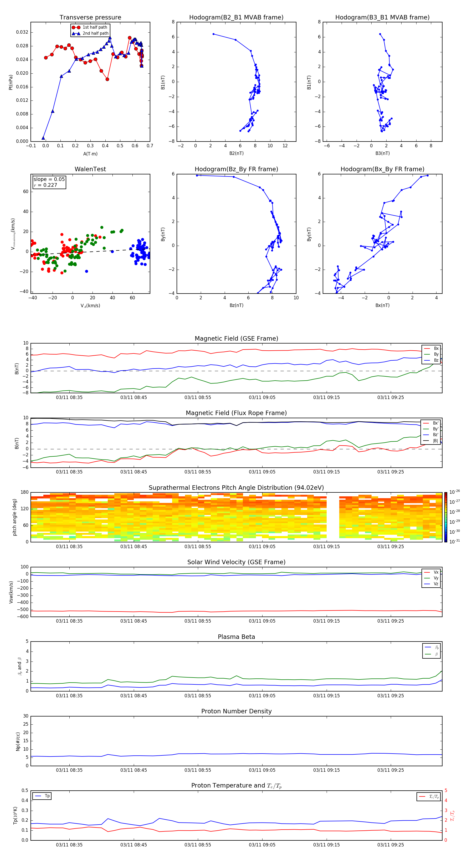
Task: Click the "A(T·m)" x-axis label
Action: 90,154
